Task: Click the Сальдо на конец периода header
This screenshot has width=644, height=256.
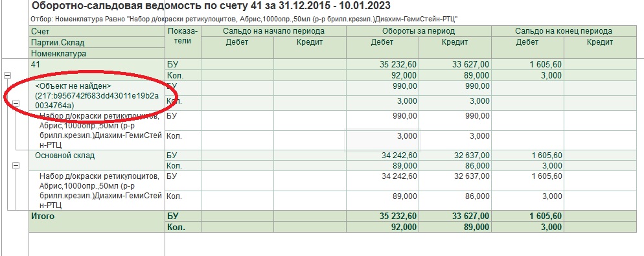Action: click(564, 31)
